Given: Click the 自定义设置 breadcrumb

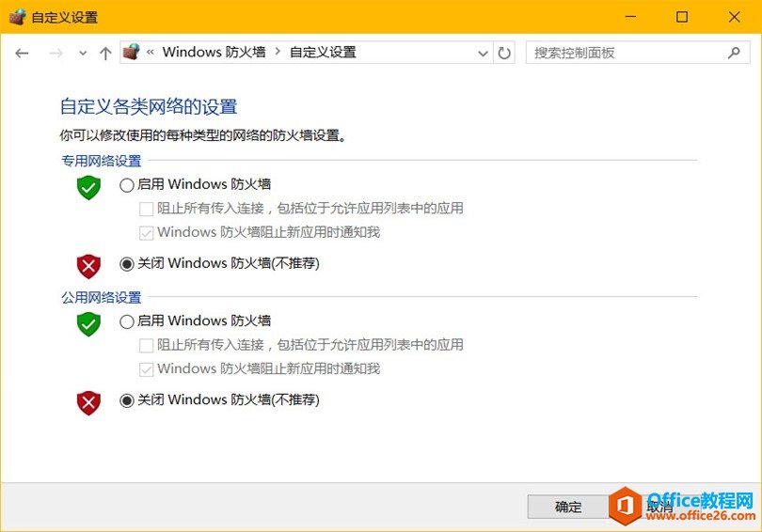Looking at the screenshot, I should click(x=323, y=52).
